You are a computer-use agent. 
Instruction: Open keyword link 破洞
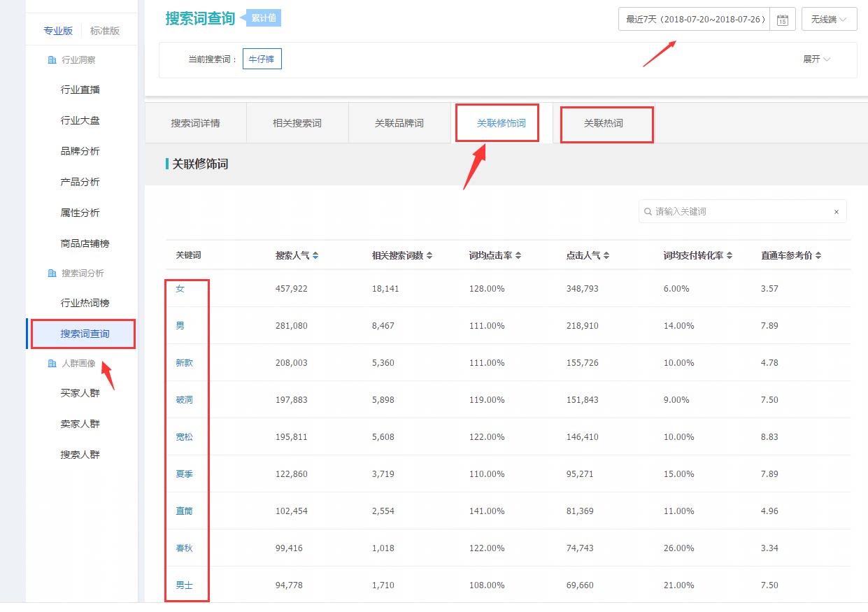coord(184,400)
